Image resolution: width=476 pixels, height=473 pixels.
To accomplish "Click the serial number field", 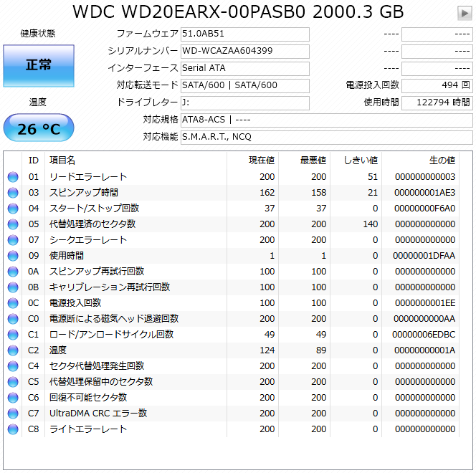I will pos(244,51).
